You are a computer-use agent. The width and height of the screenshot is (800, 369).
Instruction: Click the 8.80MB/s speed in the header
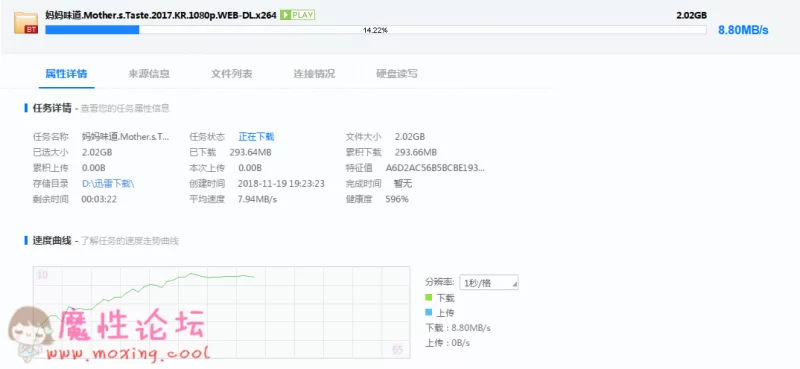coord(743,30)
